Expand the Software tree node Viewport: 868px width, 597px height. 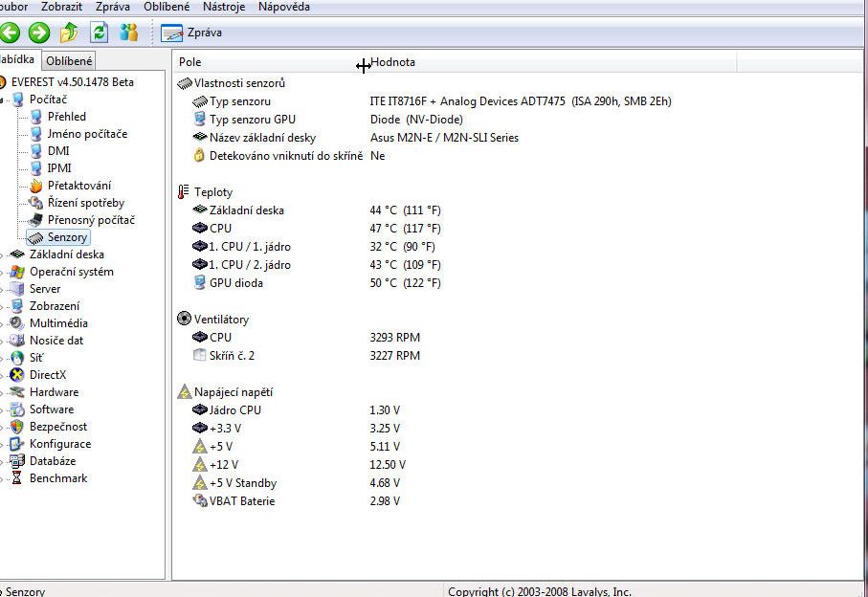(x=2, y=409)
